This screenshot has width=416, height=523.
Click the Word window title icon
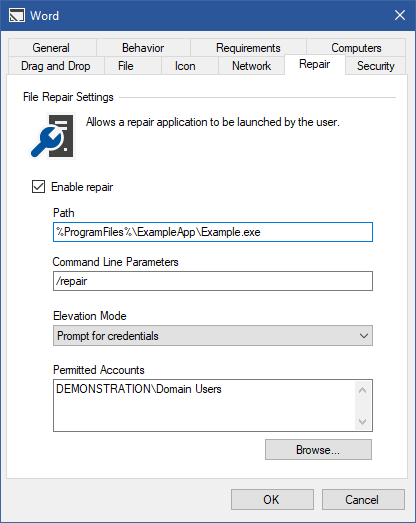click(x=17, y=15)
